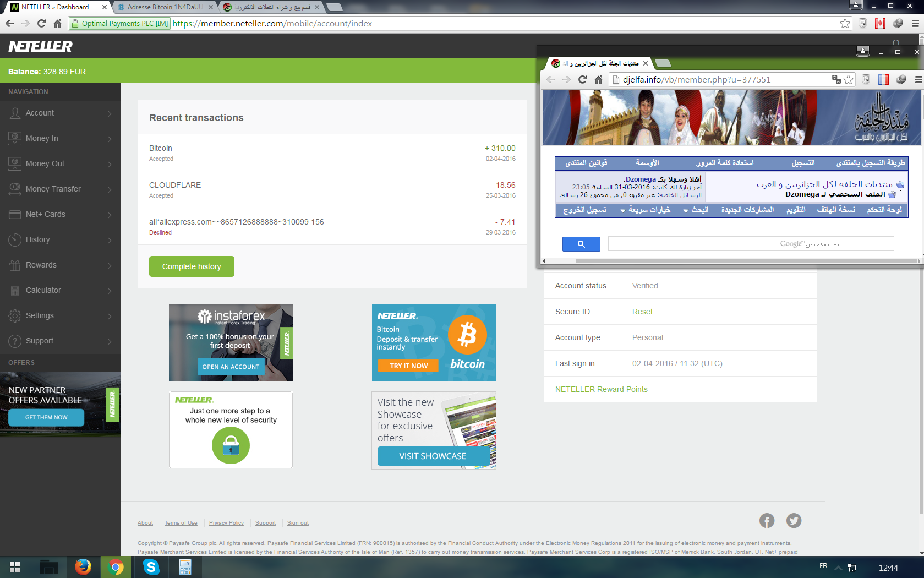Click the Twitter icon in footer

click(x=794, y=520)
